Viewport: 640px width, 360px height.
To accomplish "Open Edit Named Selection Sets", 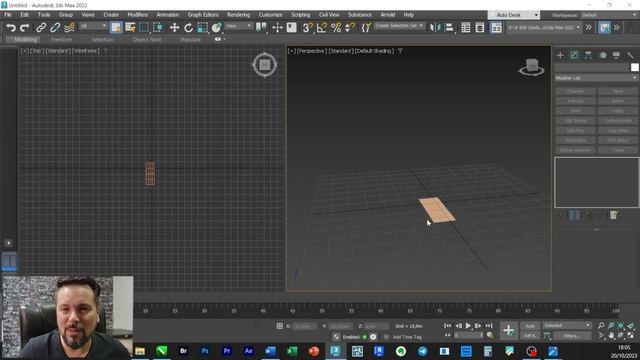I will pyautogui.click(x=366, y=28).
